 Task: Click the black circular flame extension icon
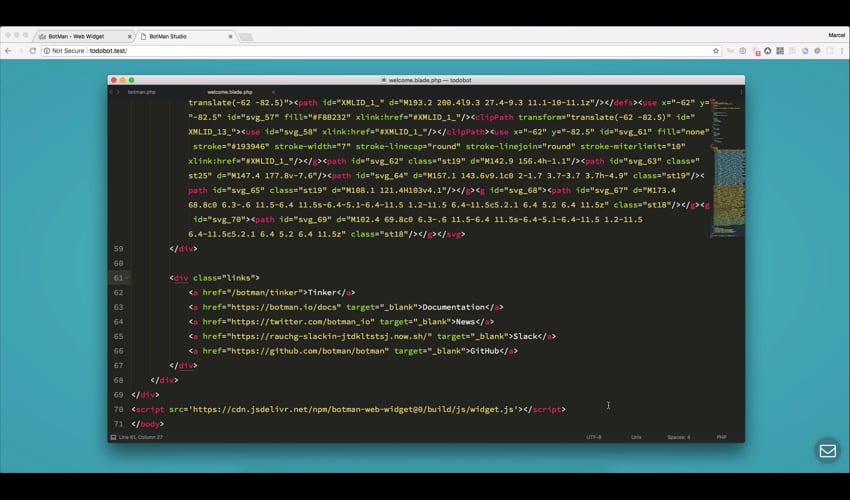tap(768, 51)
